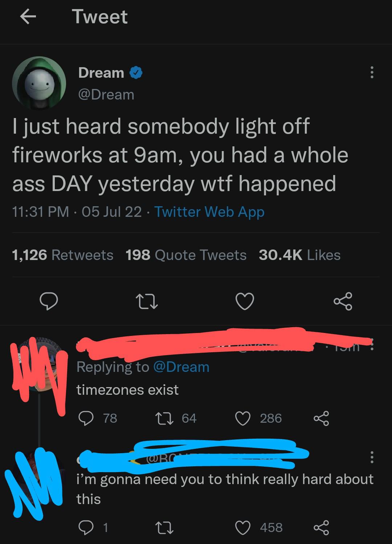Retweet Dream's fireworks tweet
392x544 pixels.
click(147, 302)
